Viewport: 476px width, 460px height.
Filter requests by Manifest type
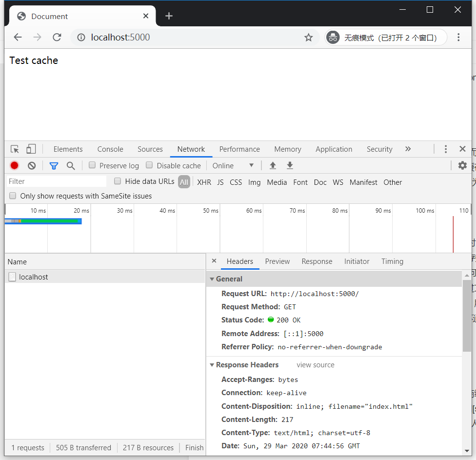[363, 182]
